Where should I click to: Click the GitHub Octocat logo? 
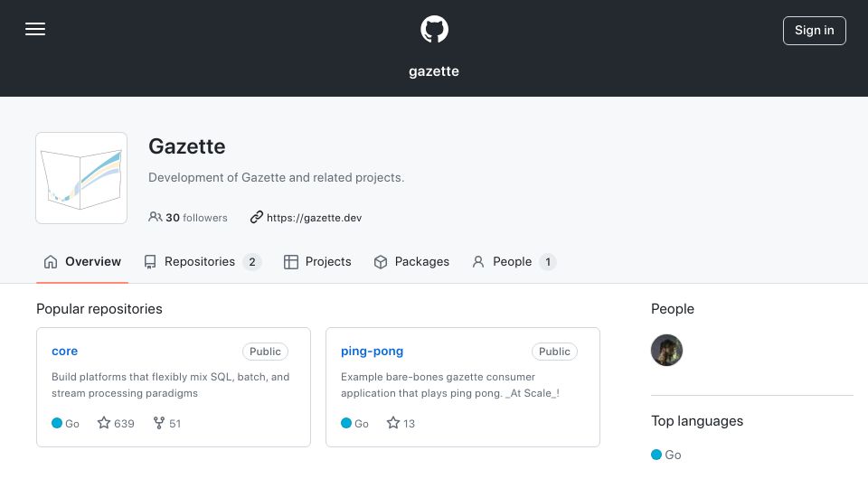tap(434, 29)
